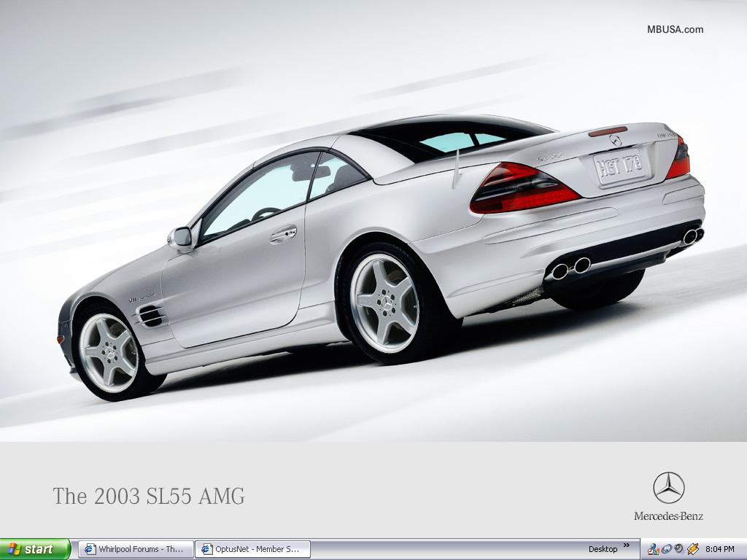Open the volume speaker tray icon
Viewport: 747px width, 560px height.
coord(679,548)
